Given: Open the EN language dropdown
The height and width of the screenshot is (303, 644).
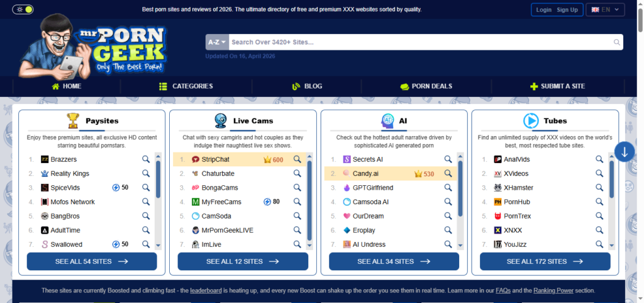Looking at the screenshot, I should coord(605,10).
